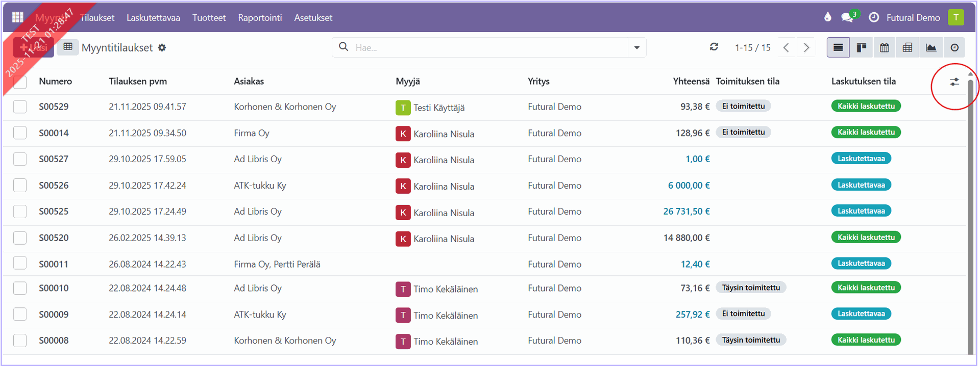Open the Myyntitilaukset settings gear
This screenshot has height=366, width=980.
click(x=162, y=47)
